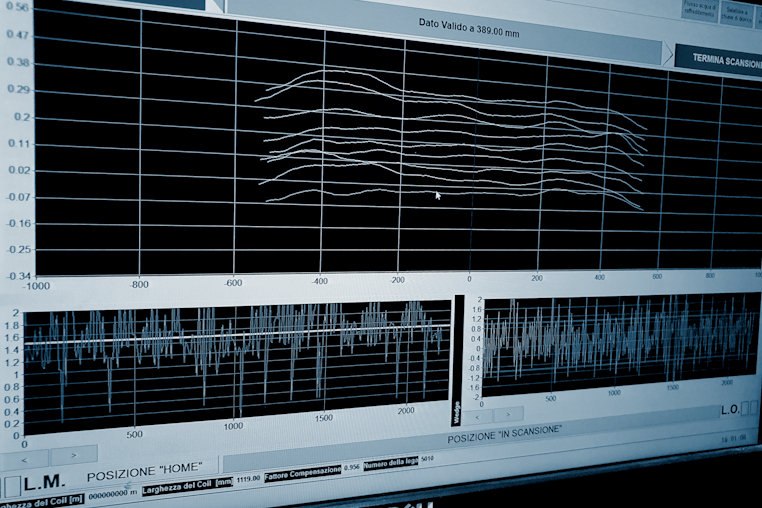Select the POSIZIONE "HOME" label
This screenshot has width=762, height=508.
click(x=151, y=466)
